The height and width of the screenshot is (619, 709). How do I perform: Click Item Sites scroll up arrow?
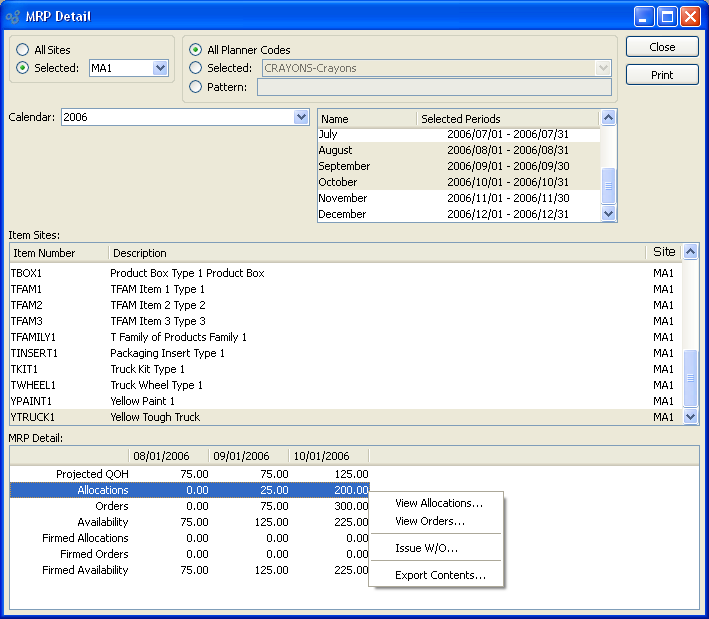[690, 252]
